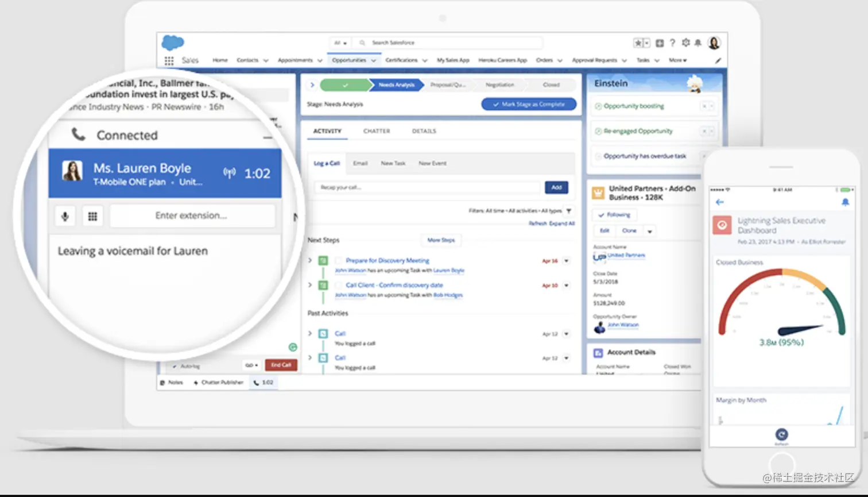Click the user profile avatar
The width and height of the screenshot is (868, 497).
click(x=714, y=43)
